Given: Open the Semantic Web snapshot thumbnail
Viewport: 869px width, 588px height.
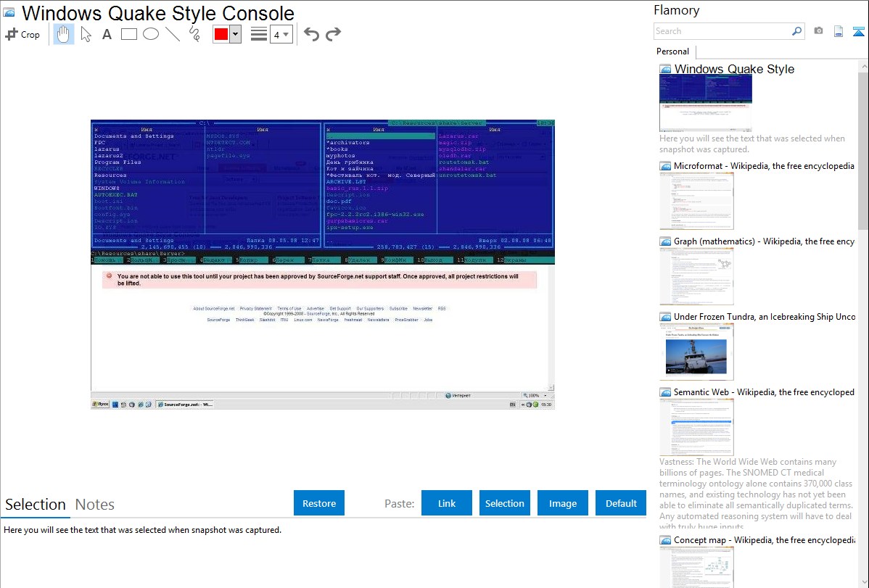Looking at the screenshot, I should point(696,427).
